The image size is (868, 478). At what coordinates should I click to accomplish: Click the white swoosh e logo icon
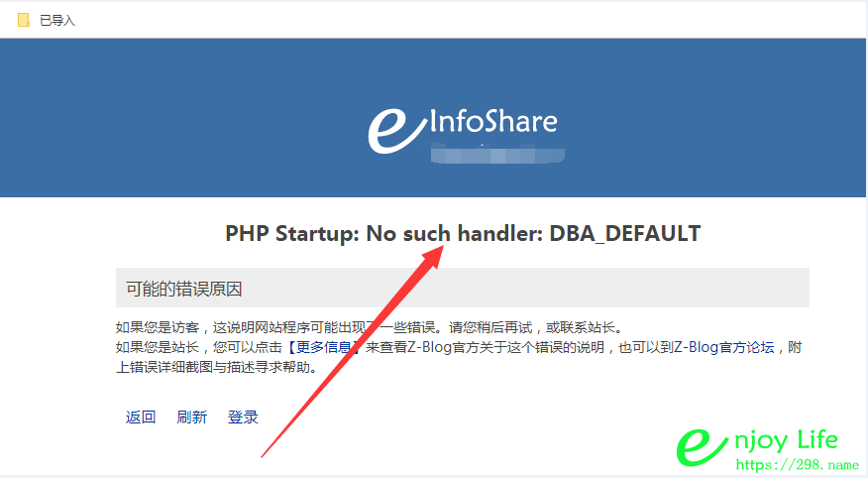tap(395, 131)
